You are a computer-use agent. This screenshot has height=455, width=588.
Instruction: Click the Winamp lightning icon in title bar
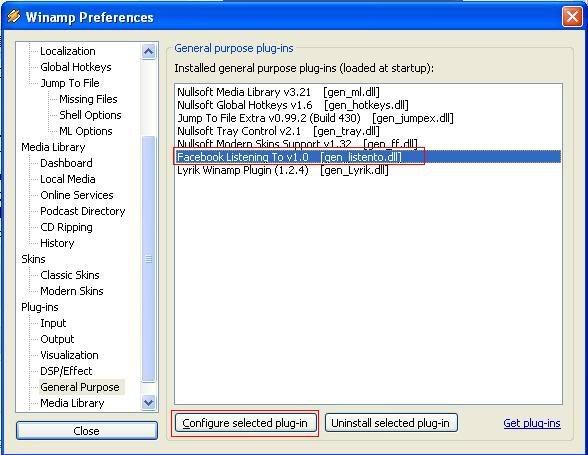point(14,17)
